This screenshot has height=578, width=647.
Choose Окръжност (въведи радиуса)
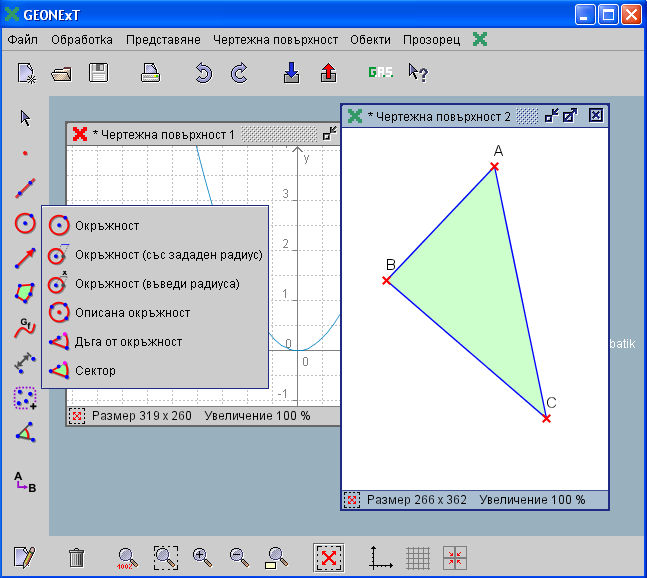click(x=155, y=284)
